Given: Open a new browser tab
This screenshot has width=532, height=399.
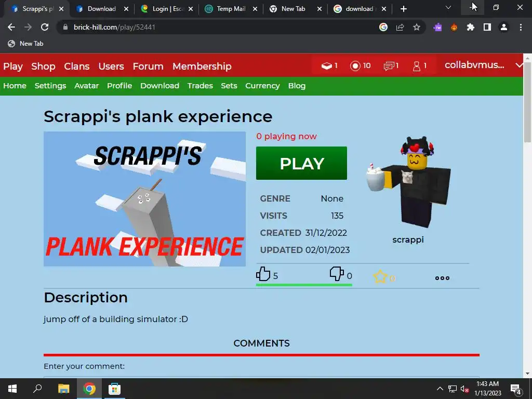Looking at the screenshot, I should coord(403,9).
